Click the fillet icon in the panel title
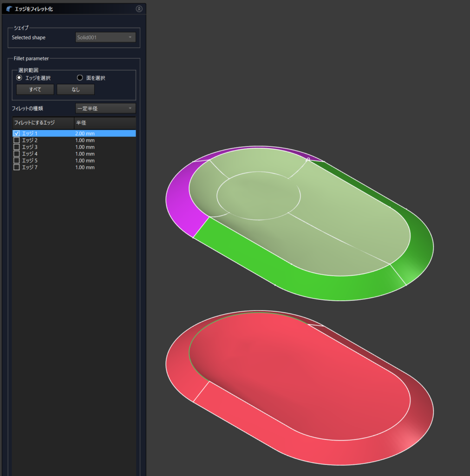Image resolution: width=470 pixels, height=476 pixels. tap(9, 9)
